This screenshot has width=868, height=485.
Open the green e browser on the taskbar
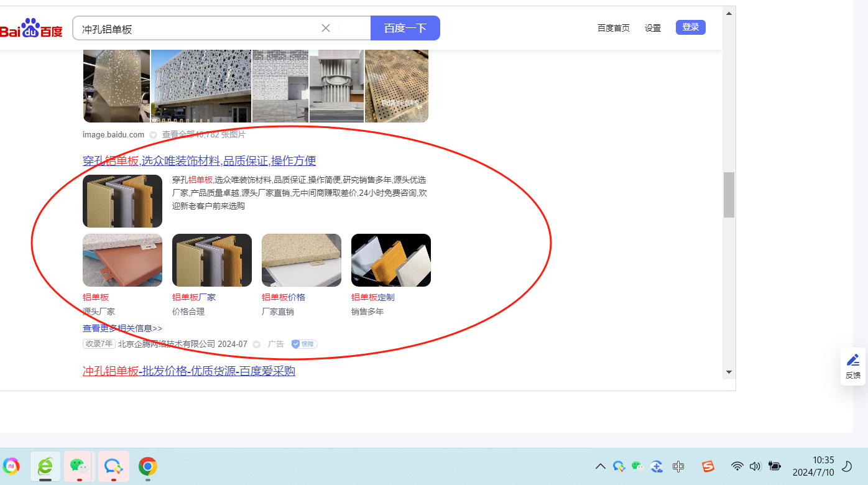[45, 466]
